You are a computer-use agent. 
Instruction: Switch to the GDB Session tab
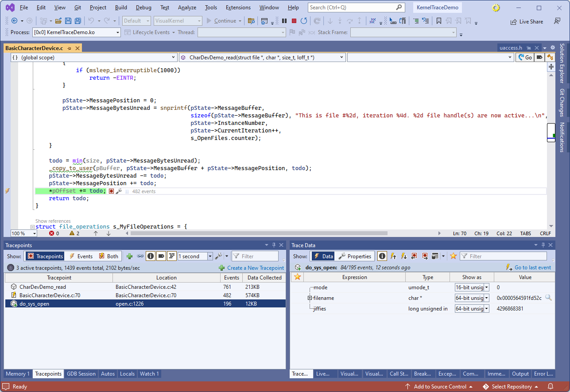click(x=81, y=374)
